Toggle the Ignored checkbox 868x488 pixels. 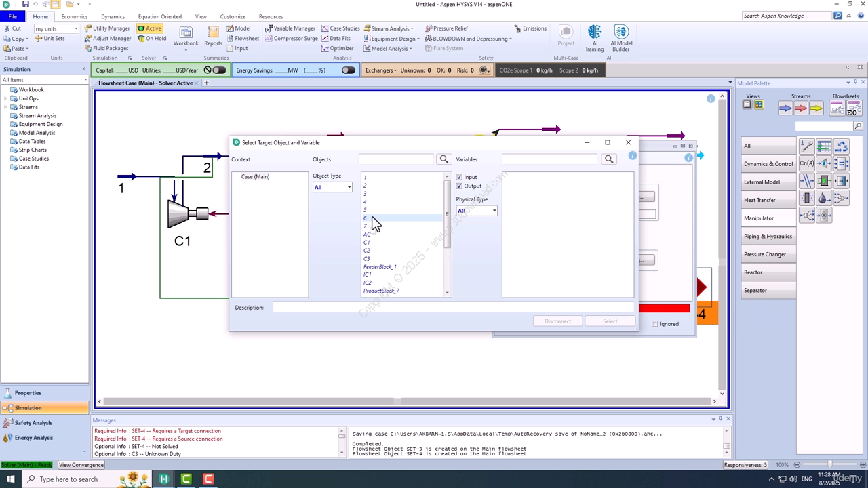(654, 324)
